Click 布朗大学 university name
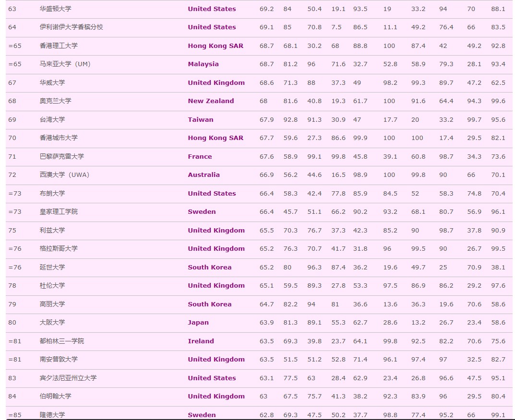515x420 pixels. click(x=52, y=193)
